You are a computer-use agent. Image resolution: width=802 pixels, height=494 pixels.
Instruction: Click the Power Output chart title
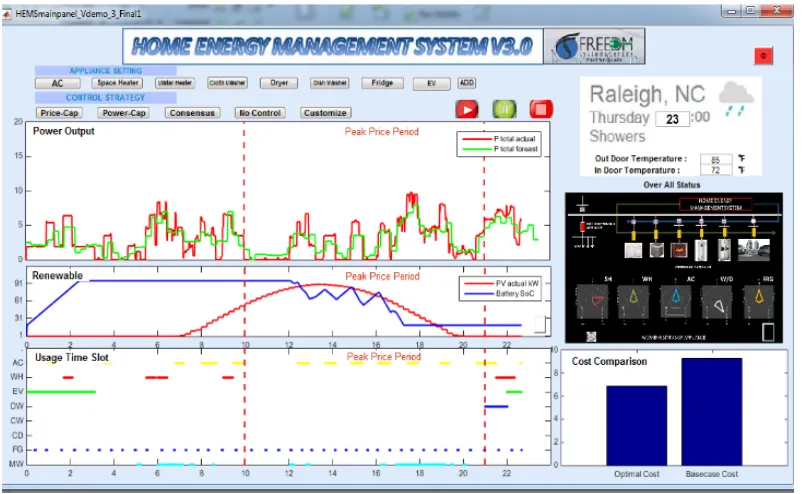(x=63, y=131)
